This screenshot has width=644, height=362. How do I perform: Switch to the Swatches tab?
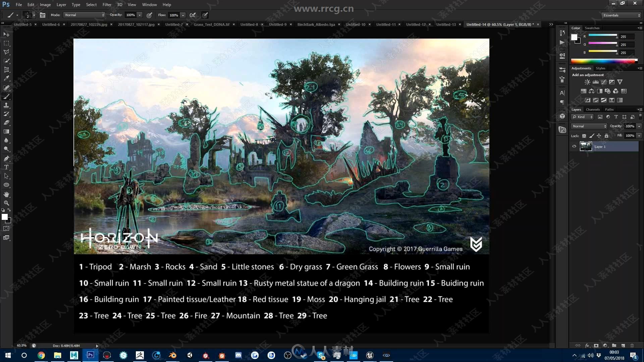pyautogui.click(x=592, y=28)
